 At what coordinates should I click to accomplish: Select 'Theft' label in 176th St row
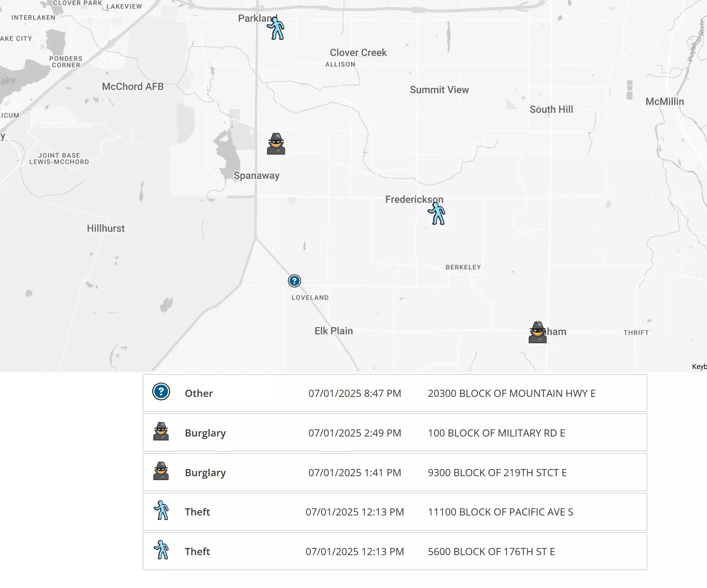pyautogui.click(x=197, y=552)
